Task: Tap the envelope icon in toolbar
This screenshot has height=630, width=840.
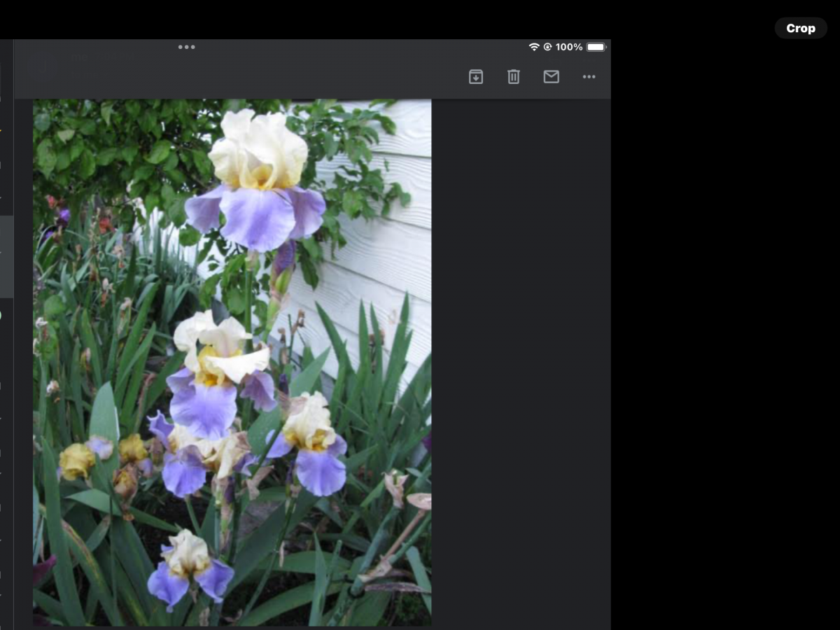Action: pos(552,77)
